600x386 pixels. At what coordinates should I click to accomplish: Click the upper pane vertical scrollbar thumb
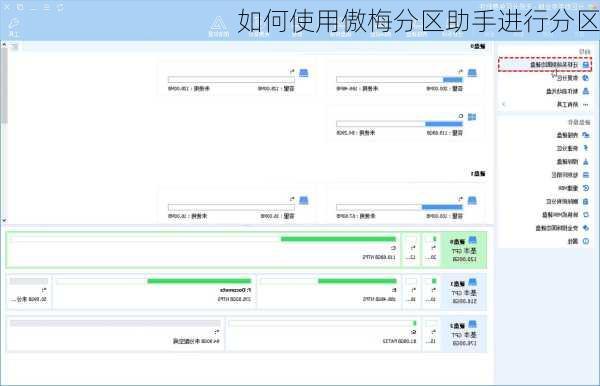pyautogui.click(x=4, y=86)
